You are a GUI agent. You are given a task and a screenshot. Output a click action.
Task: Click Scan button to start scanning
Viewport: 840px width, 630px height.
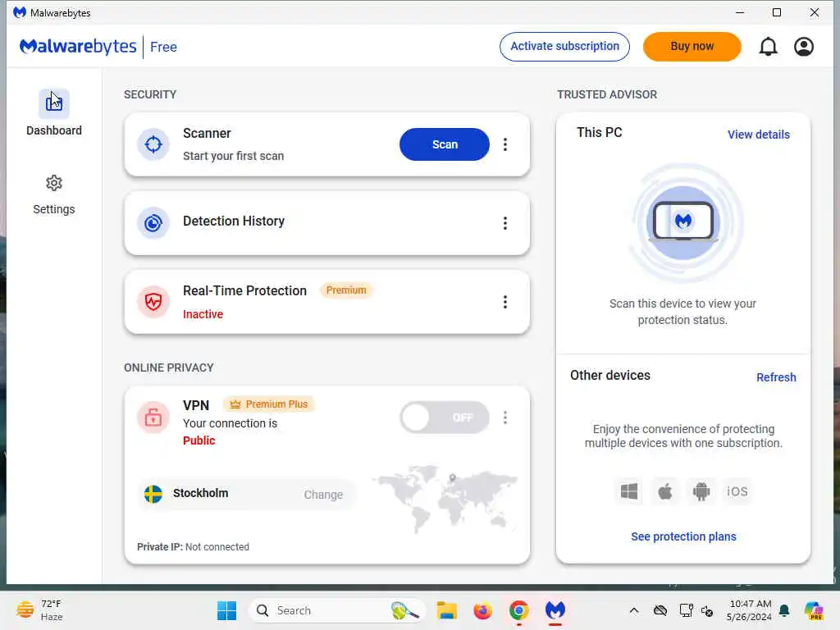pyautogui.click(x=444, y=144)
